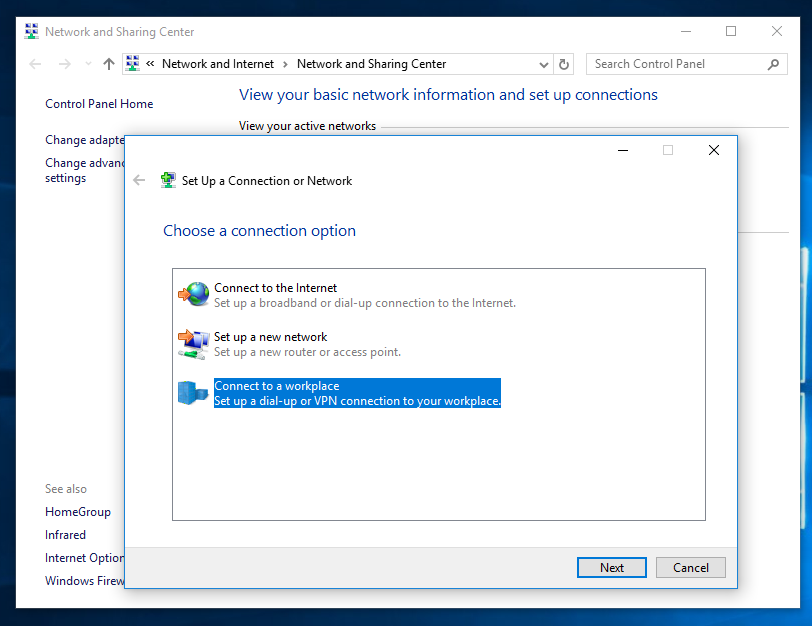Viewport: 812px width, 626px height.
Task: Select the Connect to a workplace building icon
Action: (x=193, y=393)
